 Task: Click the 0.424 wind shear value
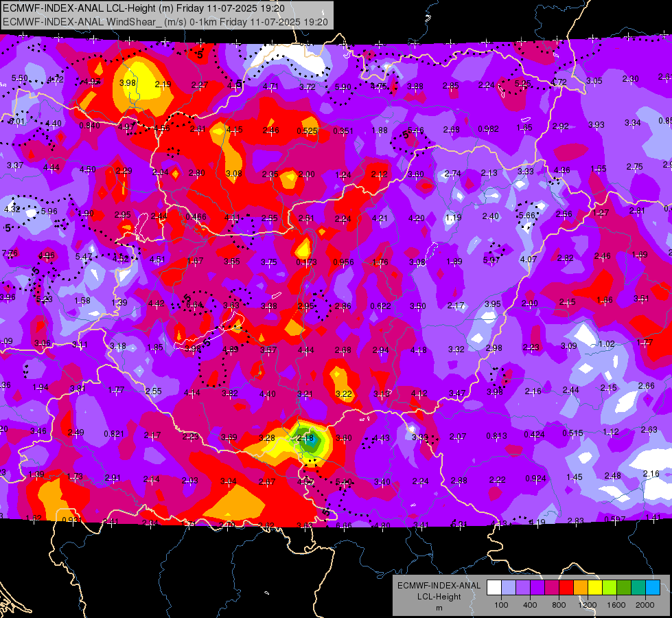[535, 435]
